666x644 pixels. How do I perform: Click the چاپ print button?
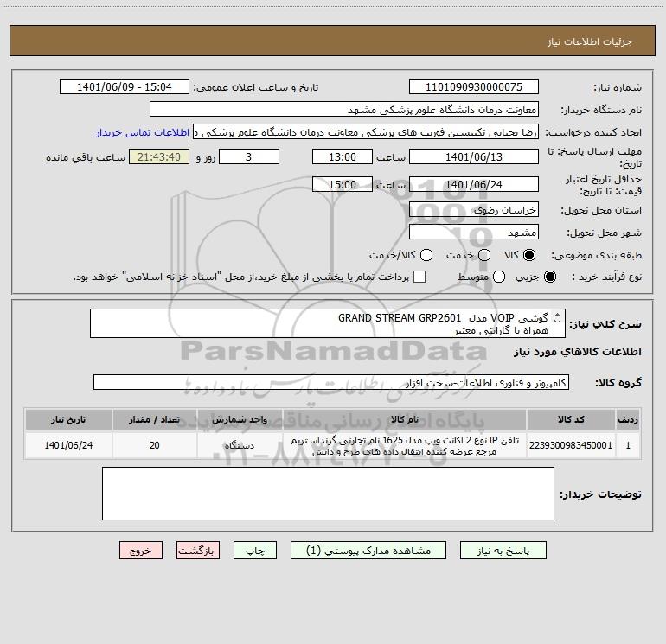point(255,551)
